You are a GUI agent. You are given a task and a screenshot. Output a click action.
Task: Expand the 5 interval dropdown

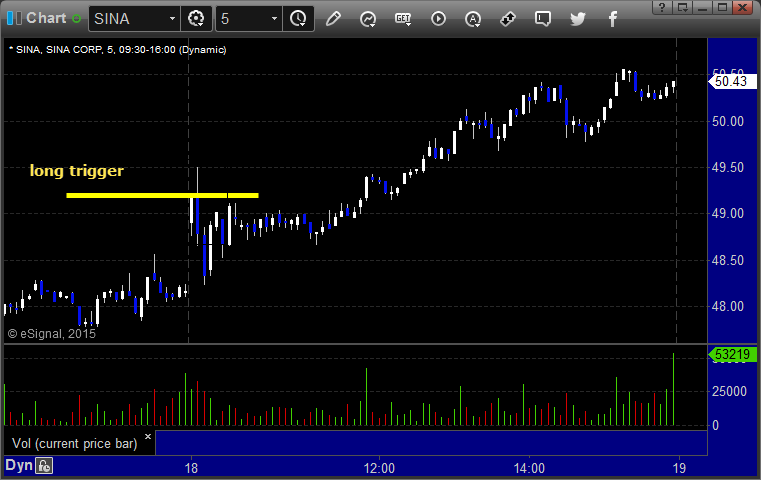coord(274,19)
